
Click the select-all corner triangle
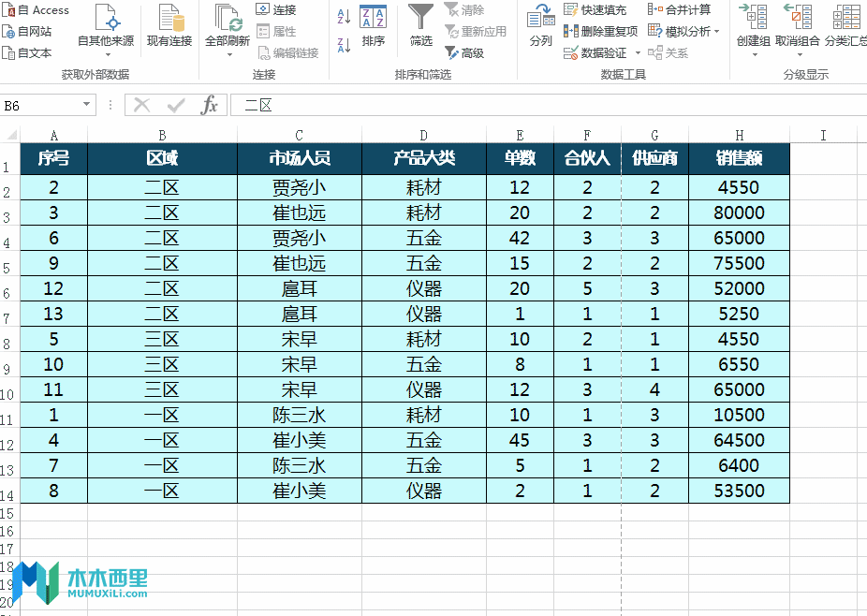click(11, 135)
